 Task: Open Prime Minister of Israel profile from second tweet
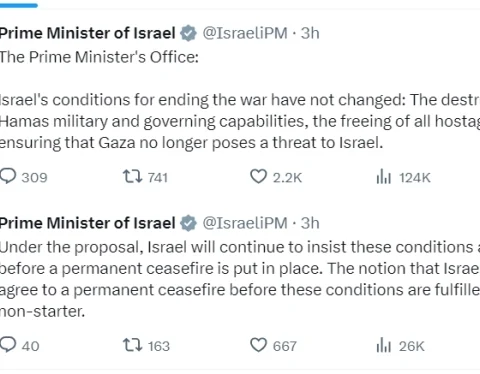click(87, 223)
